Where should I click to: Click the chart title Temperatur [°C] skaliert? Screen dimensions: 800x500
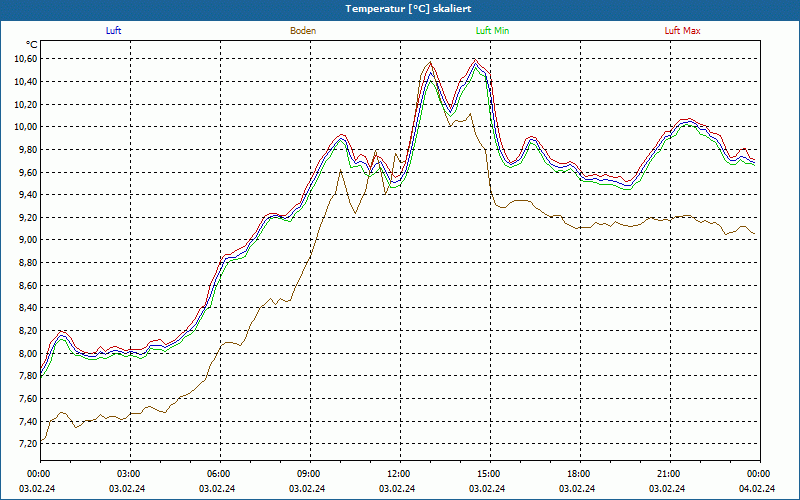(x=408, y=9)
